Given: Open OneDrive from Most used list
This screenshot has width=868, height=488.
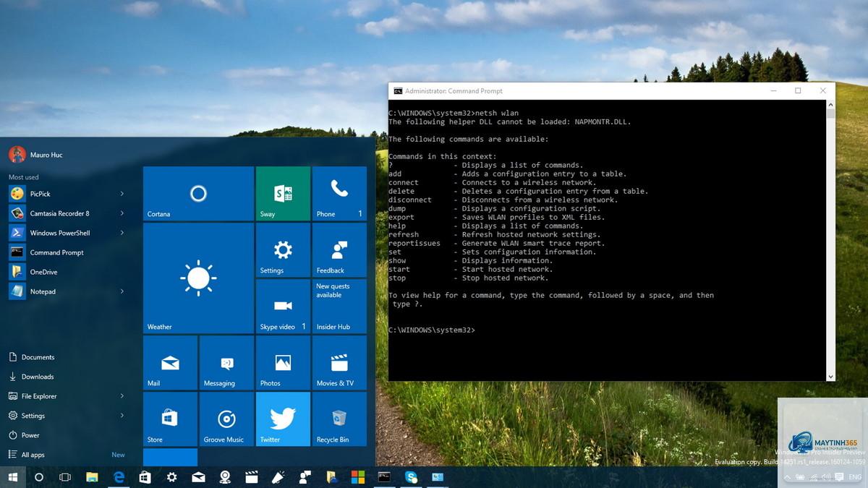Looking at the screenshot, I should [x=67, y=272].
